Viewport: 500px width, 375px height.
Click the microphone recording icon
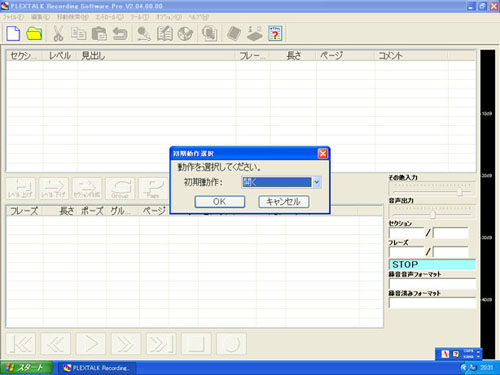(144, 34)
